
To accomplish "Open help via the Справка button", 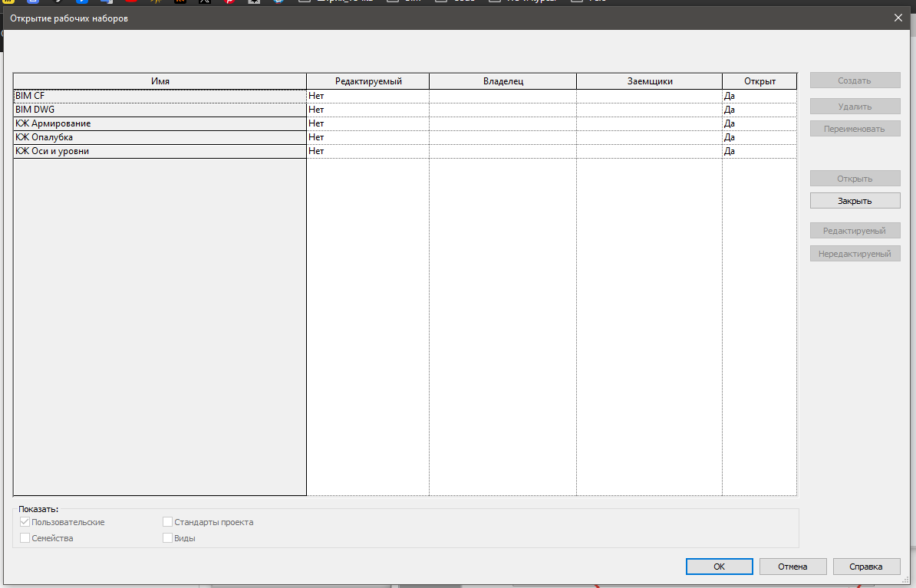I will 867,567.
